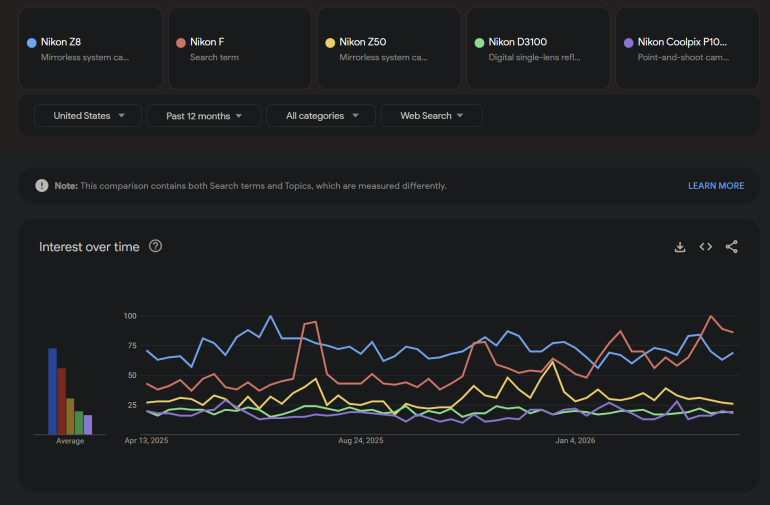Open the Web Search type dropdown

[x=432, y=116]
